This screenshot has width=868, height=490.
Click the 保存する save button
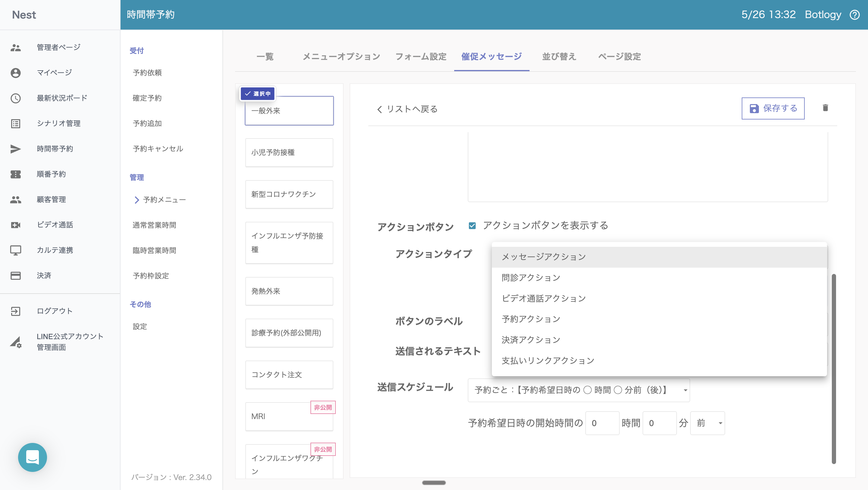pyautogui.click(x=773, y=108)
